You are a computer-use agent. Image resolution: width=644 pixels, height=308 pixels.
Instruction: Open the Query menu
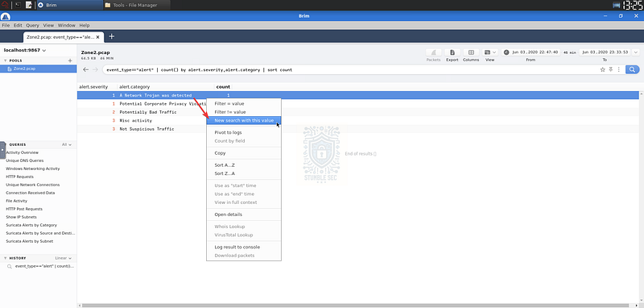[32, 25]
